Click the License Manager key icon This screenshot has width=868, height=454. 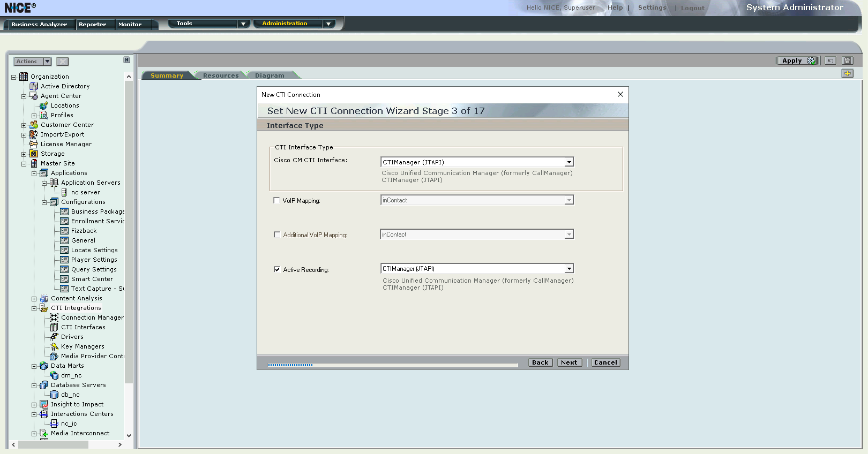click(x=34, y=144)
